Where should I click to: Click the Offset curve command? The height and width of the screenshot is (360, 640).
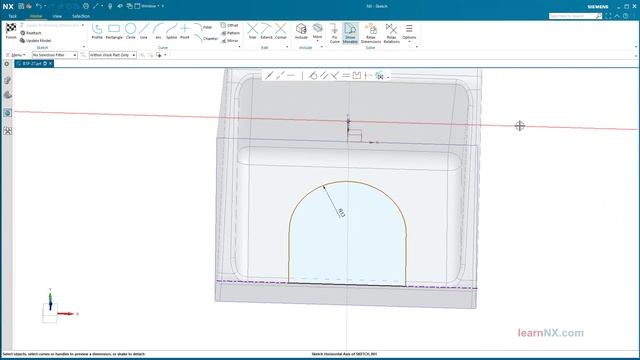[229, 25]
